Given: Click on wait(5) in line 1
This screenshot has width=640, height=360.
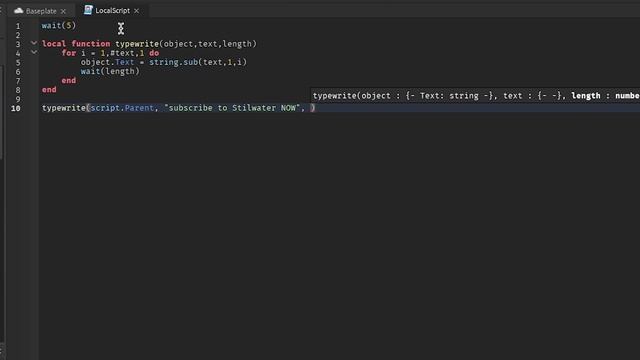Looking at the screenshot, I should [x=59, y=26].
